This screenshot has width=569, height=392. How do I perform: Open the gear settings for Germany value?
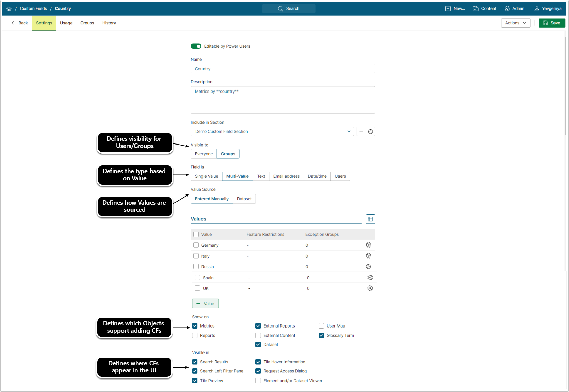(369, 245)
